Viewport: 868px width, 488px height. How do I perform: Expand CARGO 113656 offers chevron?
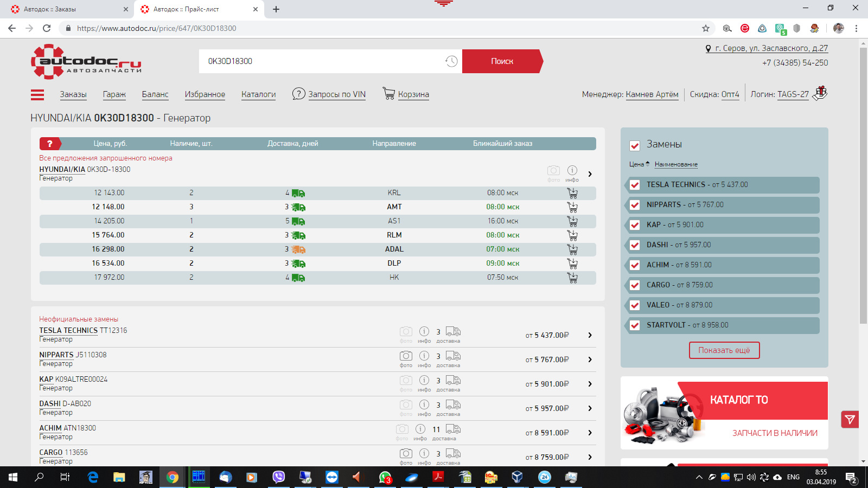point(590,457)
